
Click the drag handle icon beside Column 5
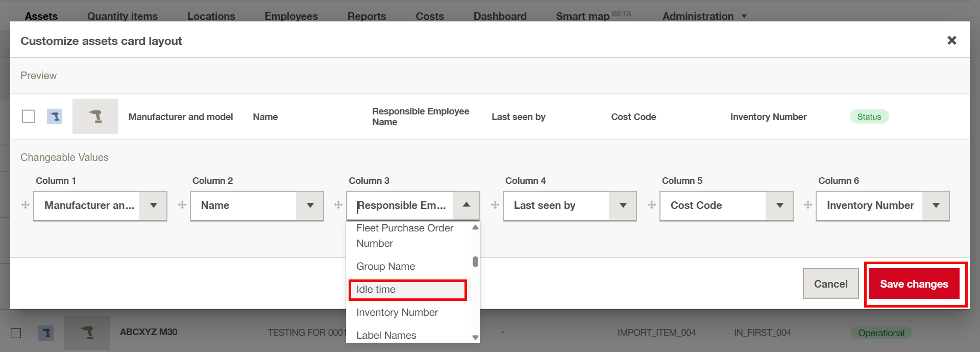652,205
